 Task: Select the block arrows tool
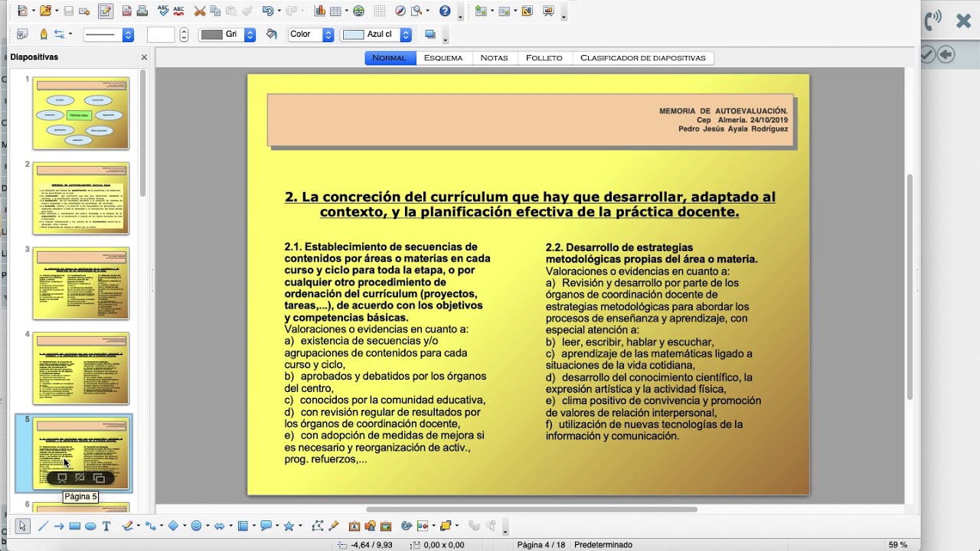tap(220, 526)
